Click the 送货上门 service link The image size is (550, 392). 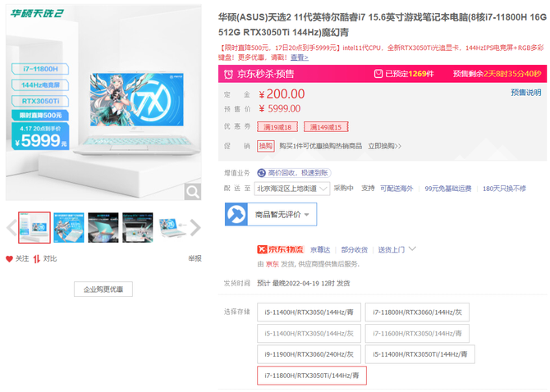pyautogui.click(x=391, y=249)
